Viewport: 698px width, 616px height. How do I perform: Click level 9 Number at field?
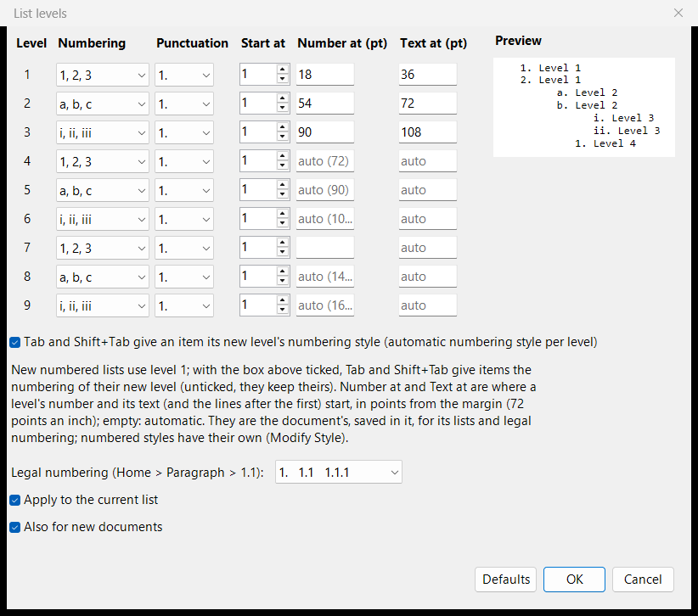(325, 305)
